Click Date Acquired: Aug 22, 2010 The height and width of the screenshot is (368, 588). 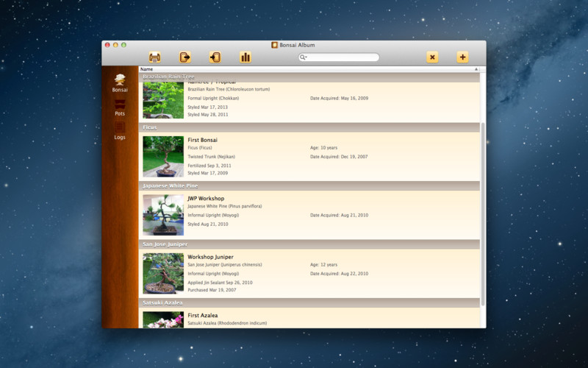tap(339, 274)
